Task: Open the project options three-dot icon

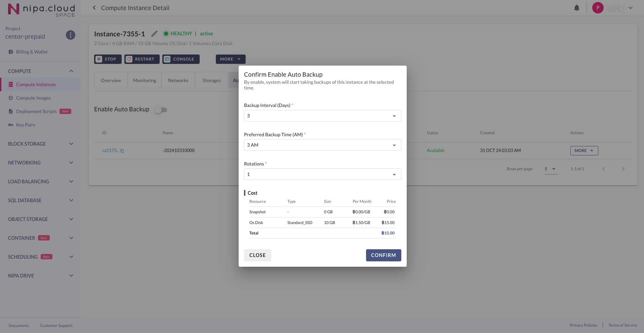Action: [70, 35]
